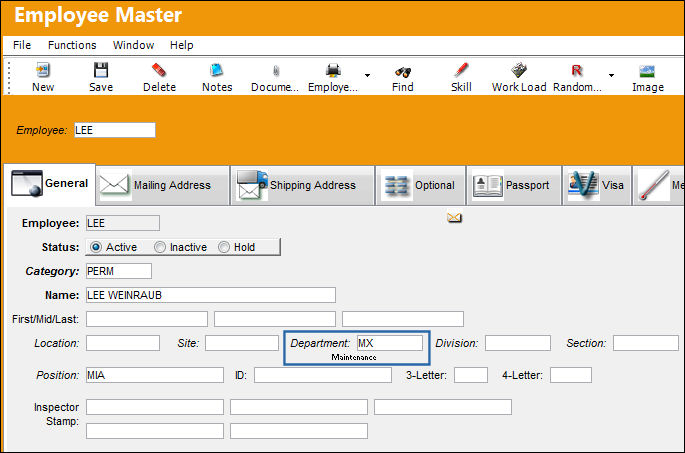Open the File menu

(x=22, y=45)
